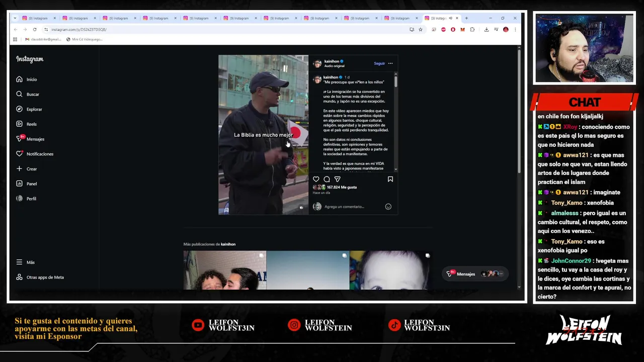This screenshot has width=644, height=362.
Task: Click the Audio original link
Action: tap(334, 66)
